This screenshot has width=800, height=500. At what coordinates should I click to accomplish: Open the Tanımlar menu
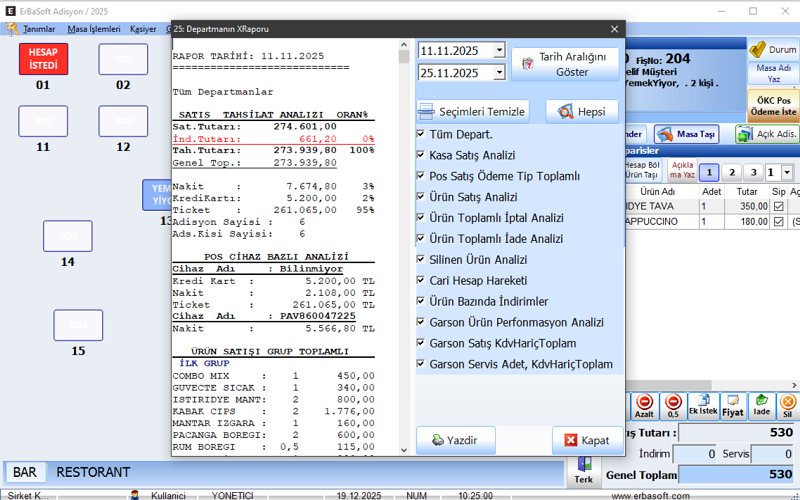[38, 29]
